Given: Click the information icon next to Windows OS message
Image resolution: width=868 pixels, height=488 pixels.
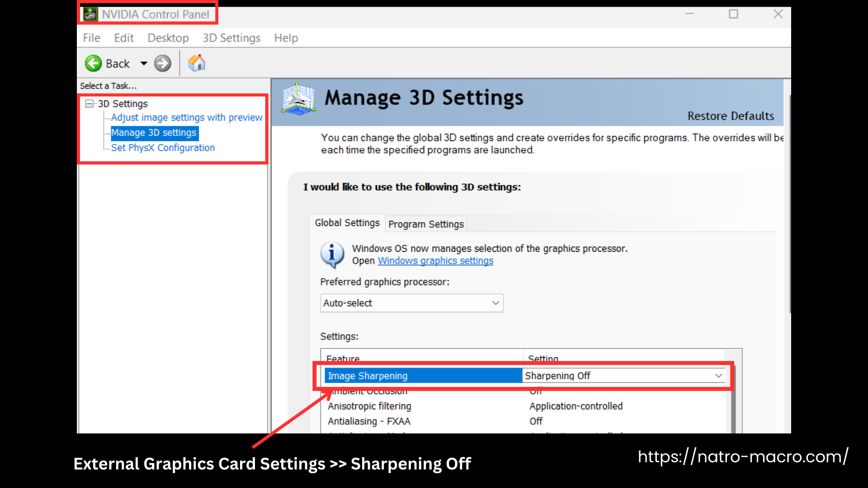Looking at the screenshot, I should click(332, 254).
